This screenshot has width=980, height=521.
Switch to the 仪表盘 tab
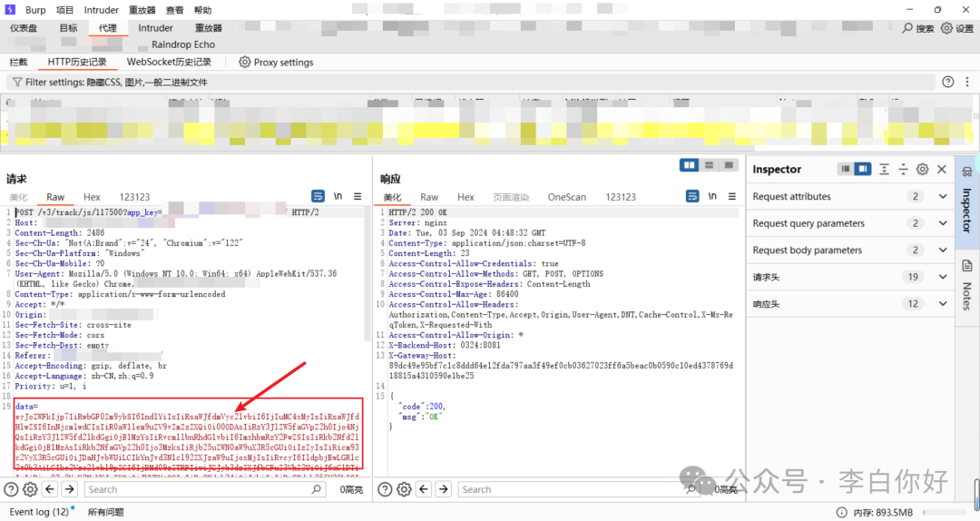click(x=24, y=28)
